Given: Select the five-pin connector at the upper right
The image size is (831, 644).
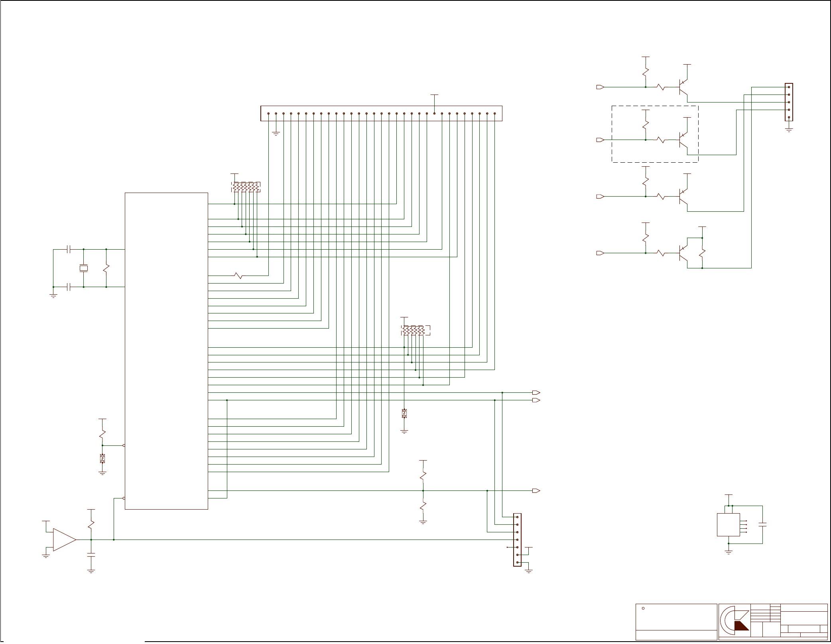Looking at the screenshot, I should (789, 102).
